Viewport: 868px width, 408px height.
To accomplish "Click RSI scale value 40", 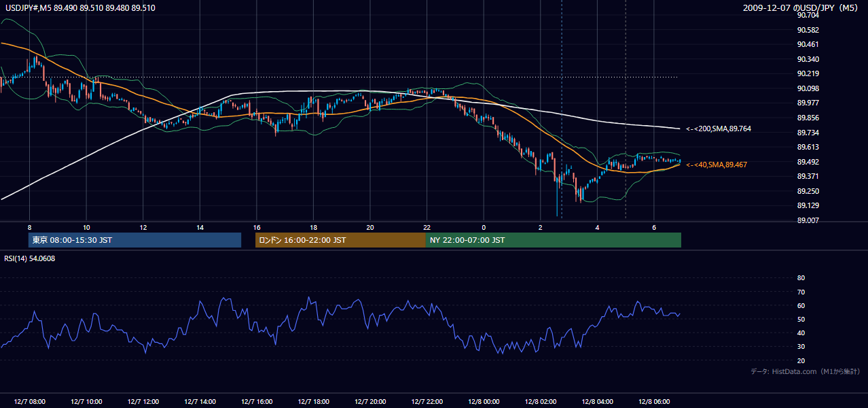I will (x=801, y=333).
